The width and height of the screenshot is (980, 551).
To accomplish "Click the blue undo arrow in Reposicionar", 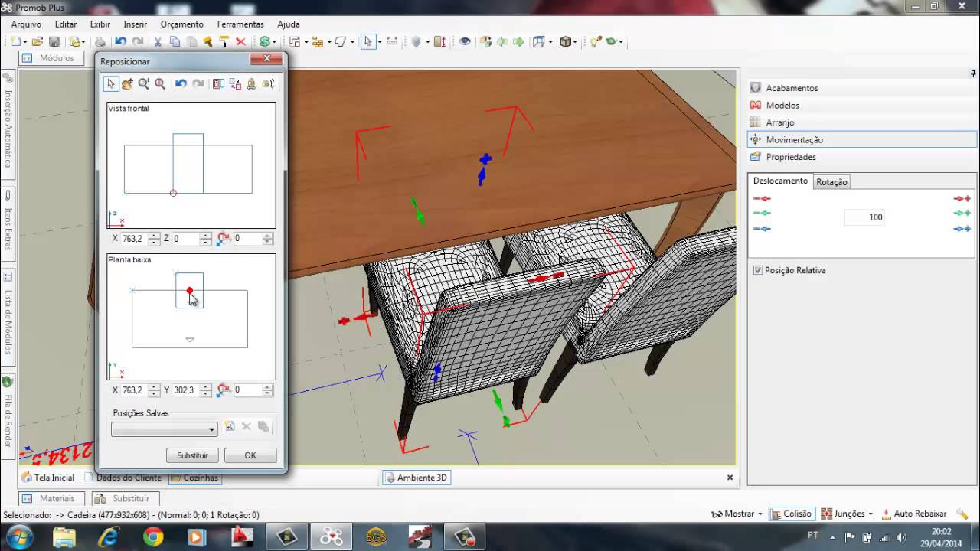I will 181,83.
